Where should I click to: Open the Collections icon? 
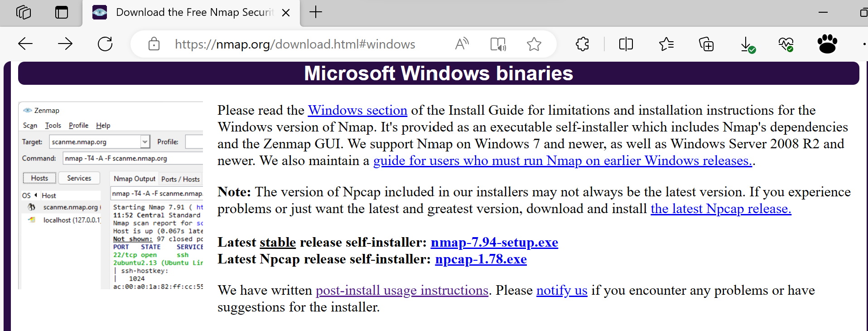point(706,44)
